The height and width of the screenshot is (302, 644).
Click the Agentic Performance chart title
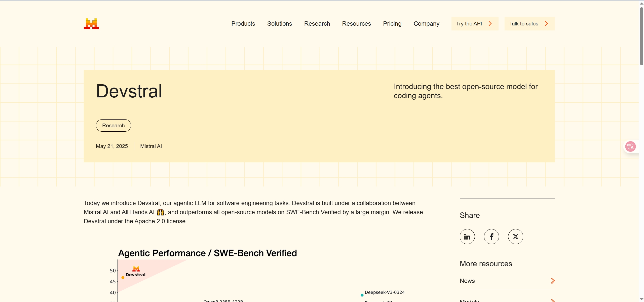point(207,253)
